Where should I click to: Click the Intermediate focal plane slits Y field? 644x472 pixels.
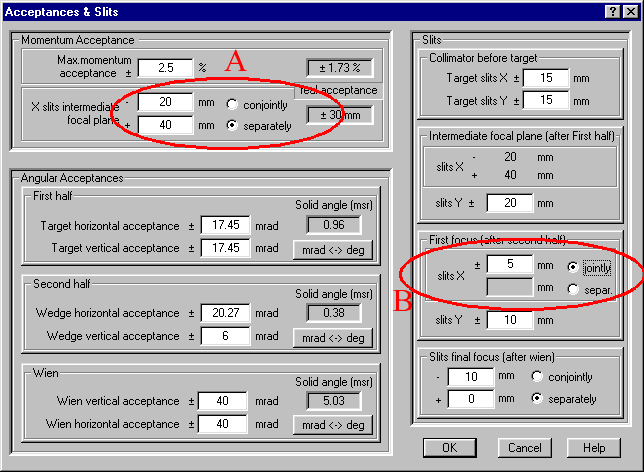[x=511, y=203]
